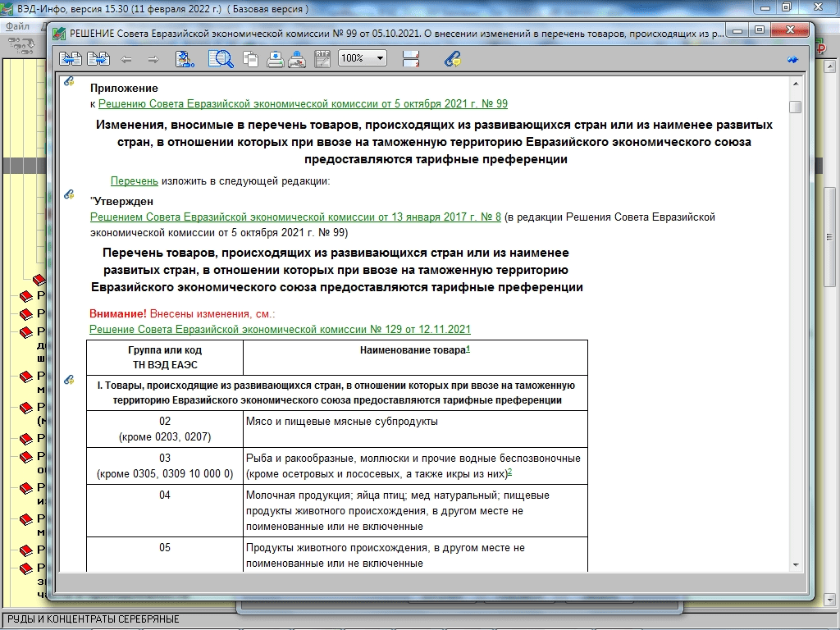Click paperclip note icon beside Утвержден

(69, 194)
